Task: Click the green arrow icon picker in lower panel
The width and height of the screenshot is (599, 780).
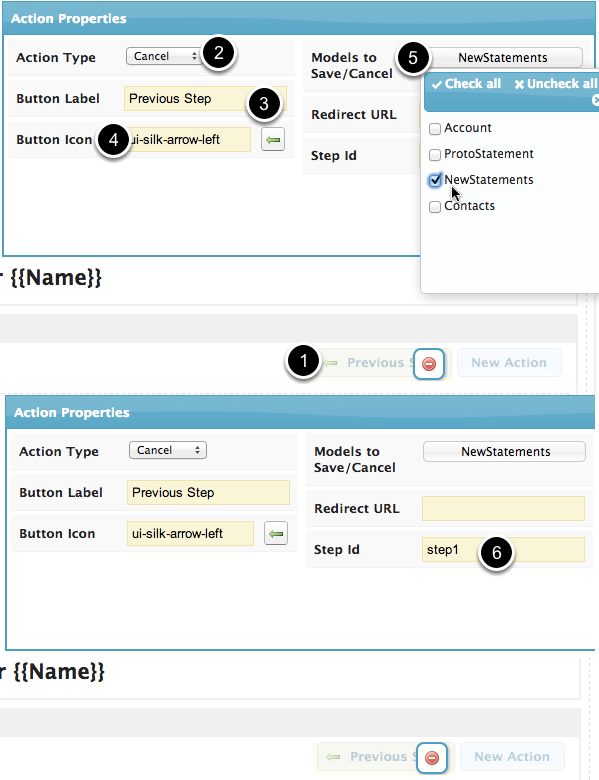Action: [x=276, y=533]
